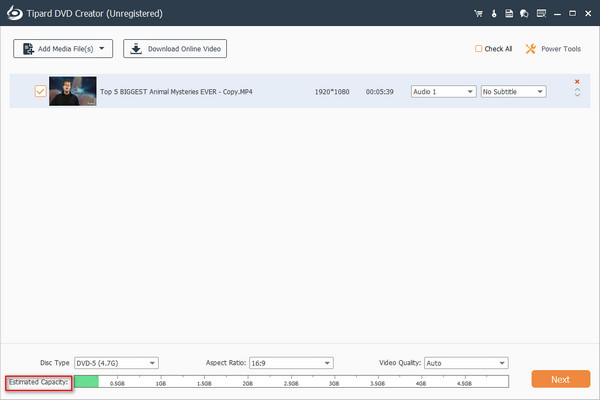
Task: Click the Add Media file document icon
Action: [28, 49]
